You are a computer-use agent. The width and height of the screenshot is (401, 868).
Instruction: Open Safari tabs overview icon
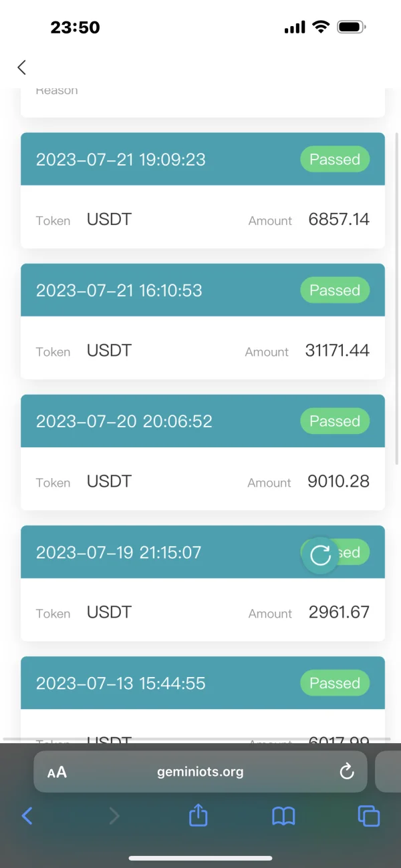click(368, 815)
